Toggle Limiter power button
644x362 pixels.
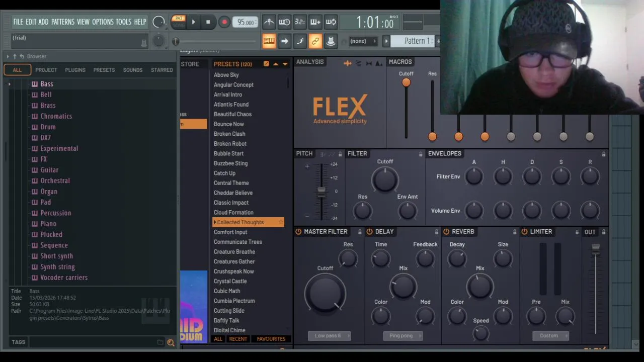coord(524,232)
